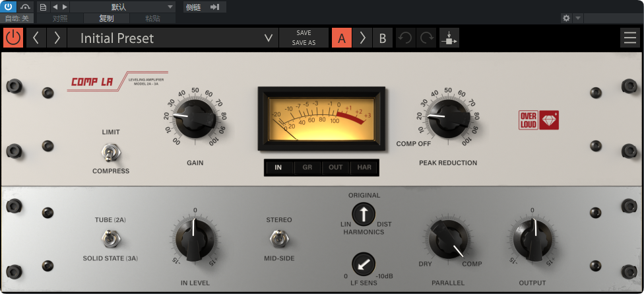Click the LF SENS arrow knob
The height and width of the screenshot is (294, 644).
(x=364, y=264)
